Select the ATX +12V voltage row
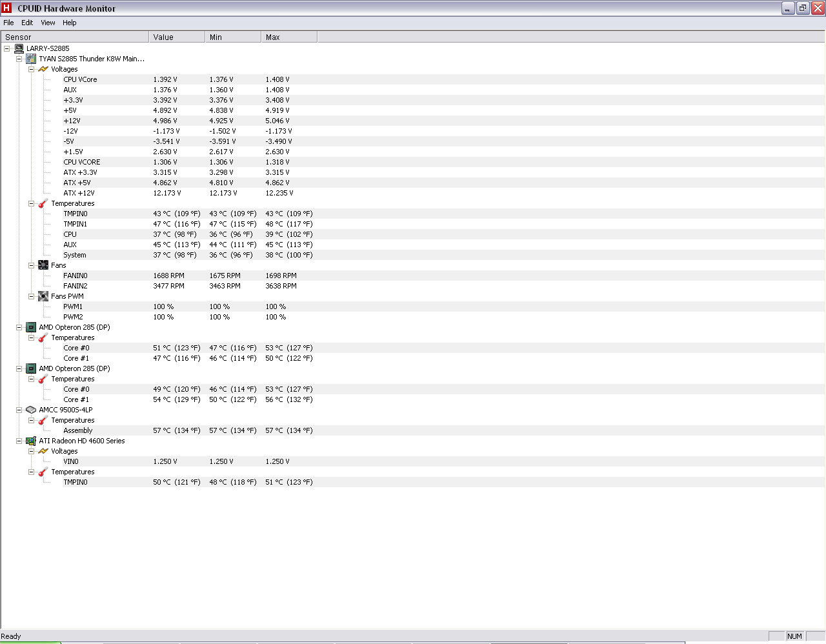This screenshot has width=826, height=644. [x=413, y=193]
